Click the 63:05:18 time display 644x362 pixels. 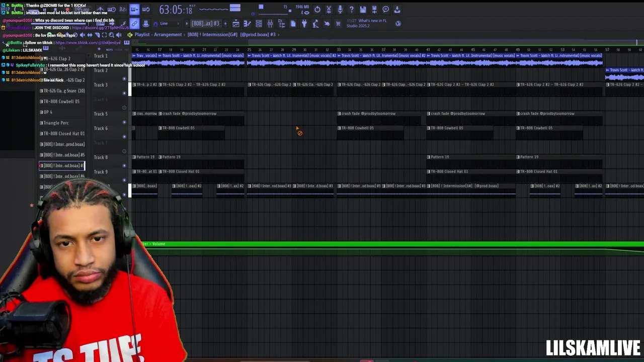coord(176,10)
